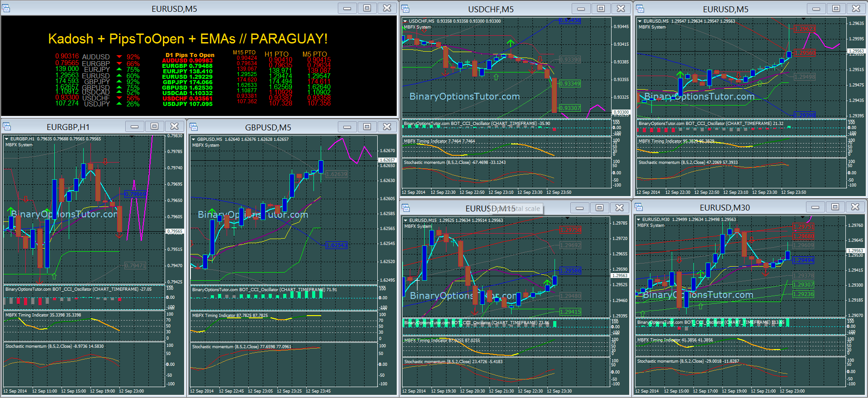The image size is (868, 398).
Task: Click the chart icon of the USDCHF,M5 window
Action: (406, 9)
